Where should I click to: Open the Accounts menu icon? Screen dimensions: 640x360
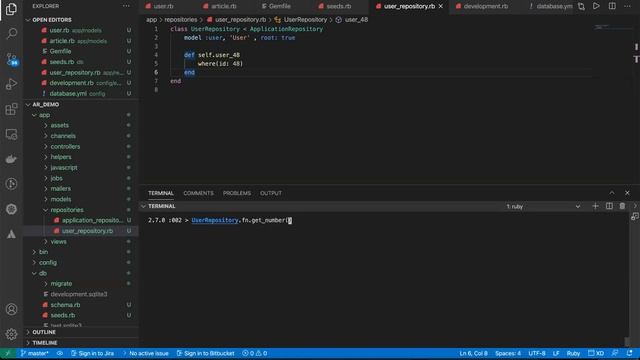(x=11, y=309)
